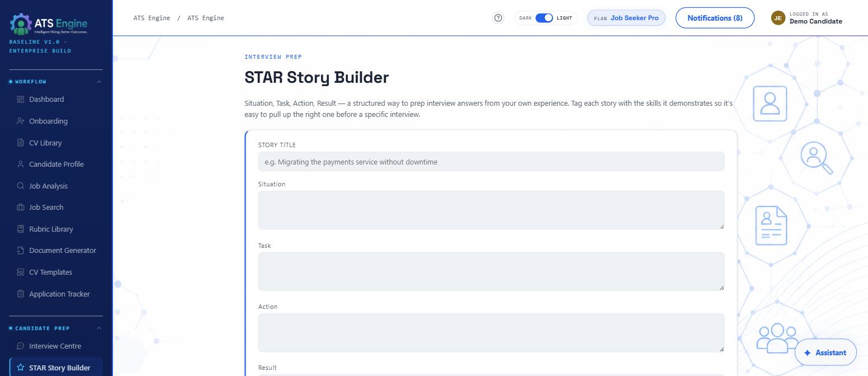The height and width of the screenshot is (376, 868).
Task: Click the CV Library document icon
Action: [21, 143]
